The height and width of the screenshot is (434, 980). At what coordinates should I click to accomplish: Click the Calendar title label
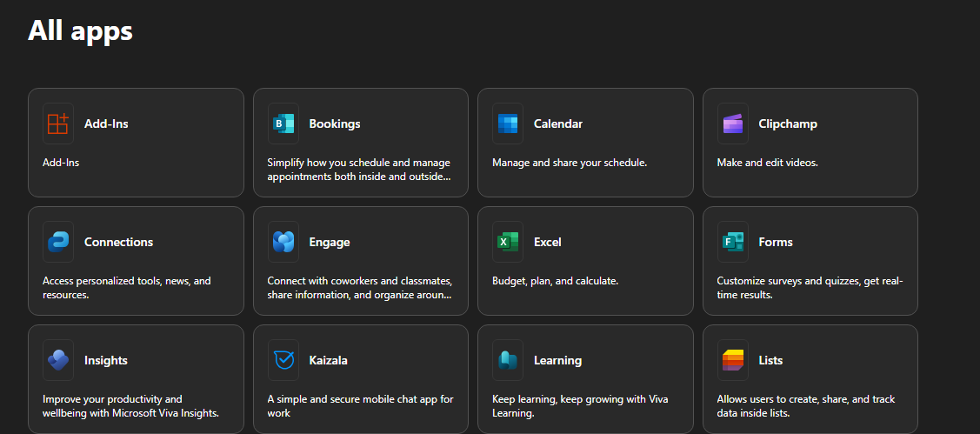(558, 124)
